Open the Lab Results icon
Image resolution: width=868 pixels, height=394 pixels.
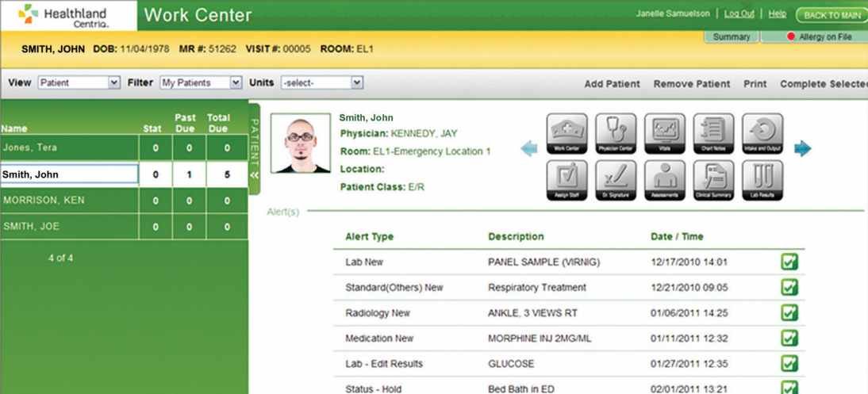tap(762, 181)
